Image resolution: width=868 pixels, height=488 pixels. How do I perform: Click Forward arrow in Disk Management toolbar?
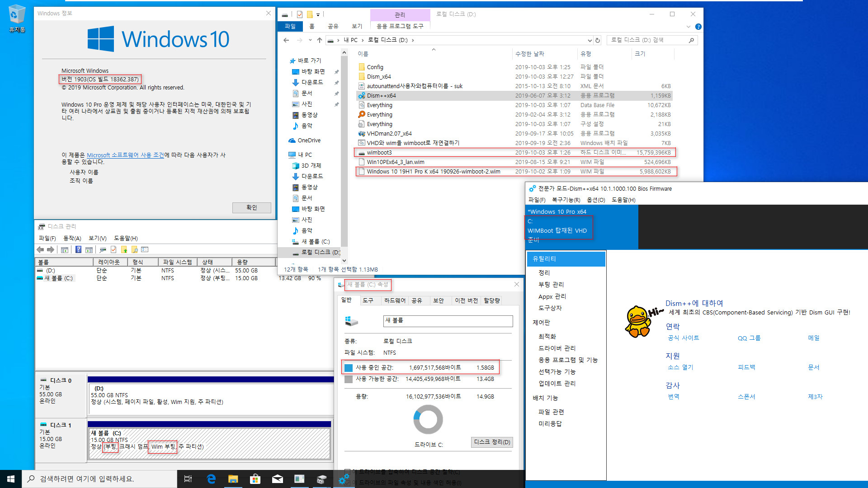(51, 249)
